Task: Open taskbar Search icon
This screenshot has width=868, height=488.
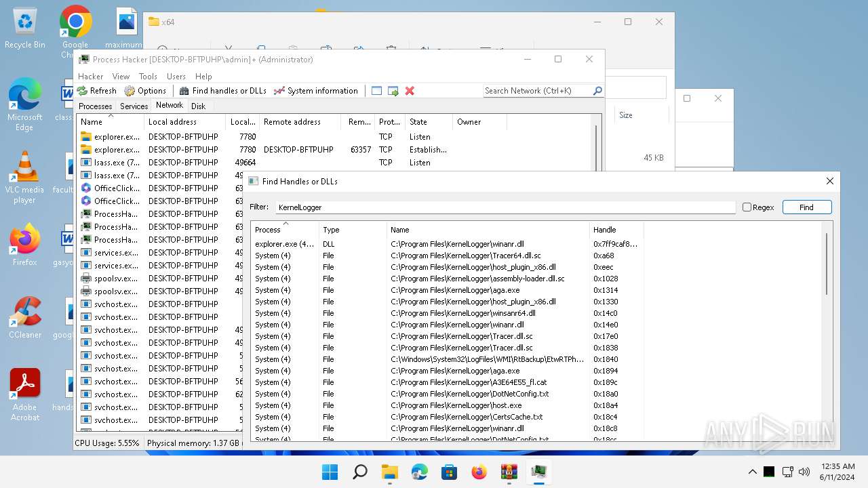Action: 360,472
